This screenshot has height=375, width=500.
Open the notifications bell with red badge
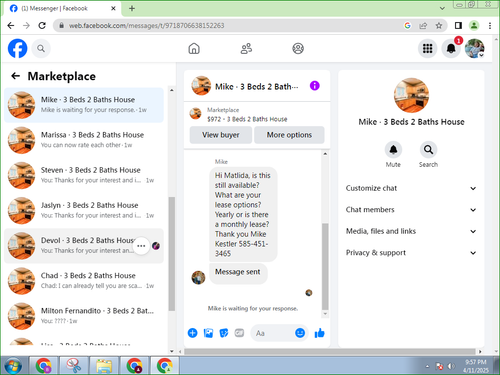pyautogui.click(x=451, y=49)
